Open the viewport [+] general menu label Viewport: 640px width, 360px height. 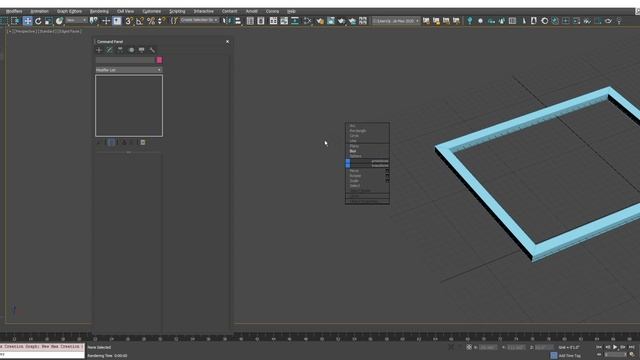9,31
